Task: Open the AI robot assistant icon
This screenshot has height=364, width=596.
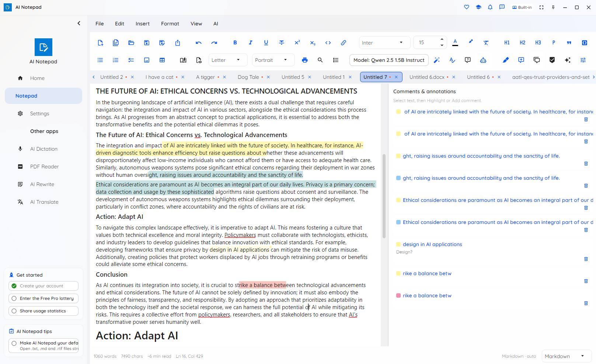Action: (483, 60)
